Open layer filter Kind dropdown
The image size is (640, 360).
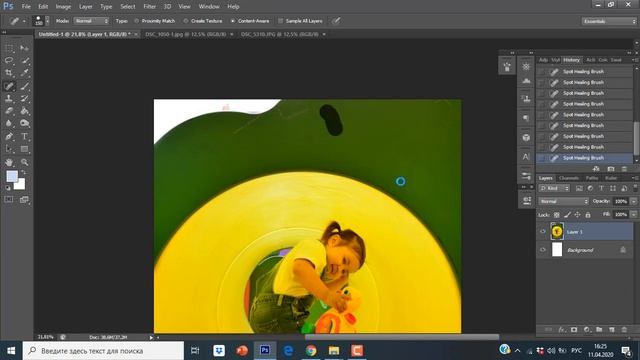(x=554, y=188)
